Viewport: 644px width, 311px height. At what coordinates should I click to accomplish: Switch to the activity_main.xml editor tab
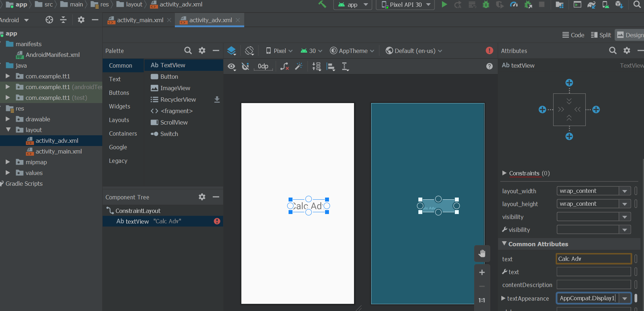pyautogui.click(x=139, y=20)
